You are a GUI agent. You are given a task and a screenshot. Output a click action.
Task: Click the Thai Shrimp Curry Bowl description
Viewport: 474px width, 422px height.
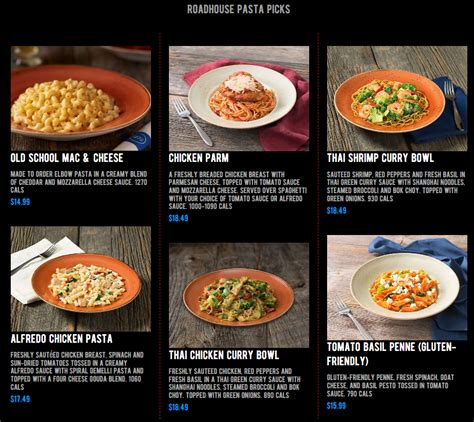[396, 186]
